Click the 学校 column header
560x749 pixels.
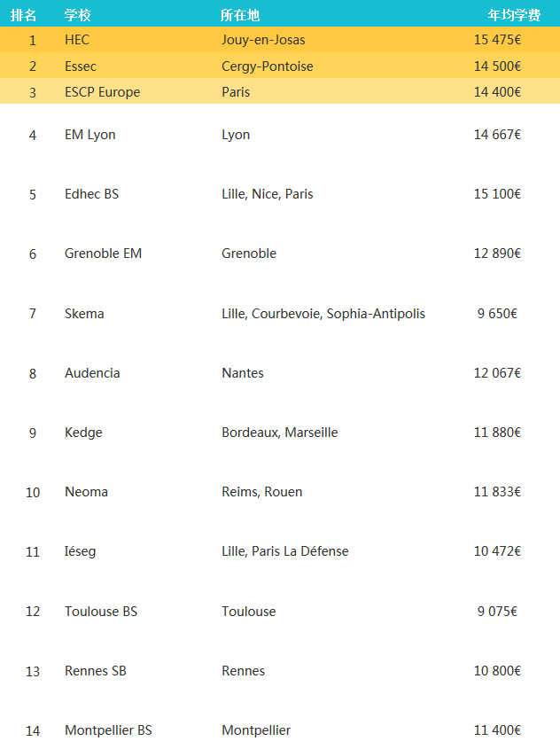[78, 15]
